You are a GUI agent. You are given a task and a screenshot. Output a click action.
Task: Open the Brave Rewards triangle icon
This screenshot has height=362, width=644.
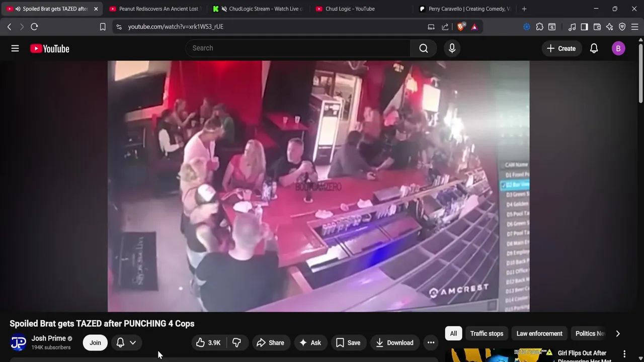coord(474,27)
